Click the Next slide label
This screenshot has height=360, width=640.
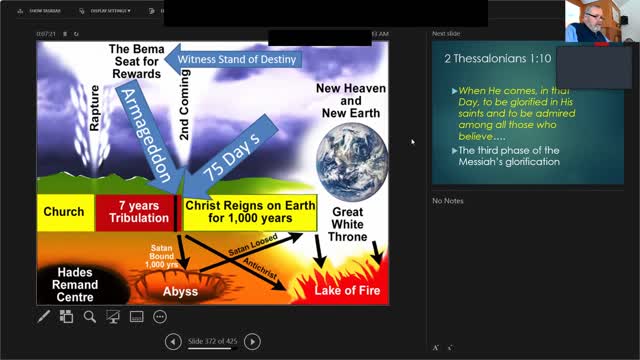point(446,33)
